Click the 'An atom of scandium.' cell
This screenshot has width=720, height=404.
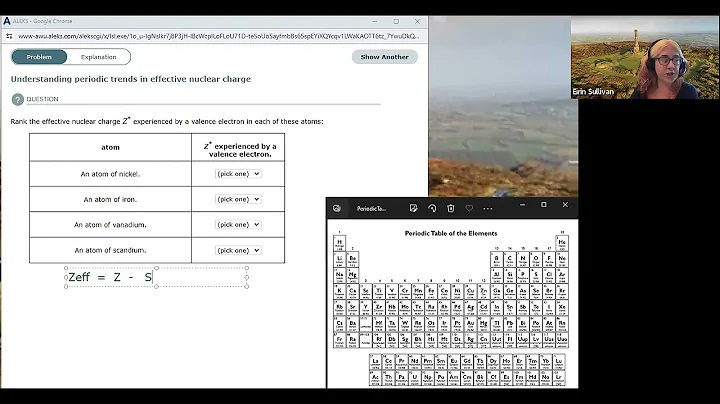(x=110, y=250)
